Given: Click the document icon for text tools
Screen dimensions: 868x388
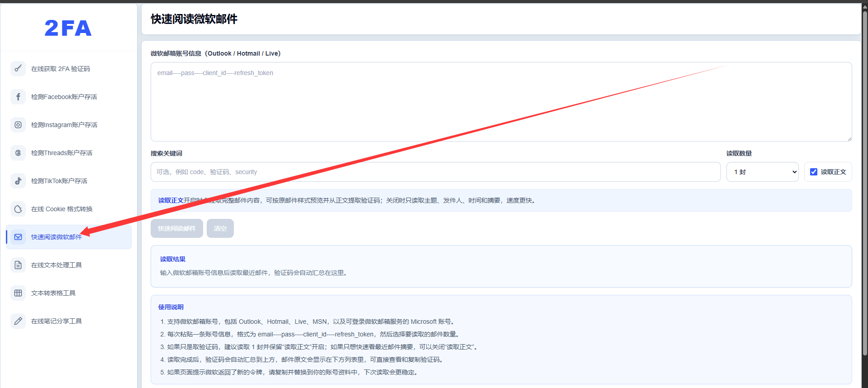Looking at the screenshot, I should 18,265.
